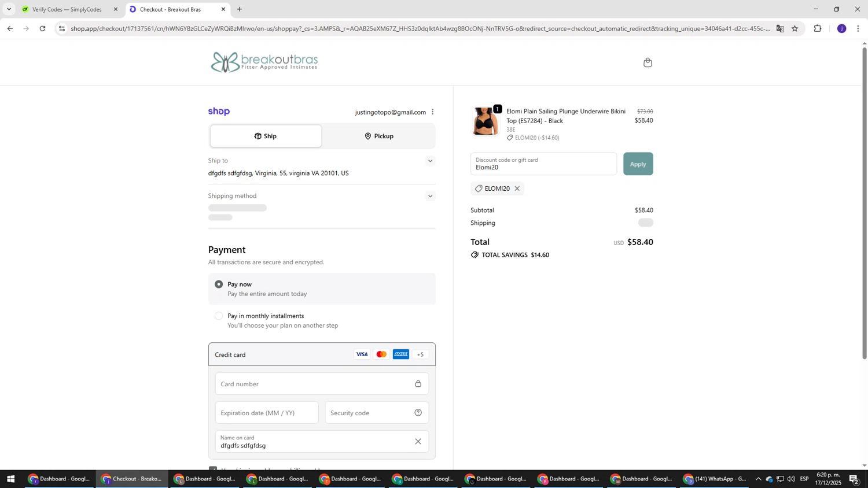
Task: Clear the Name on card field
Action: [418, 442]
